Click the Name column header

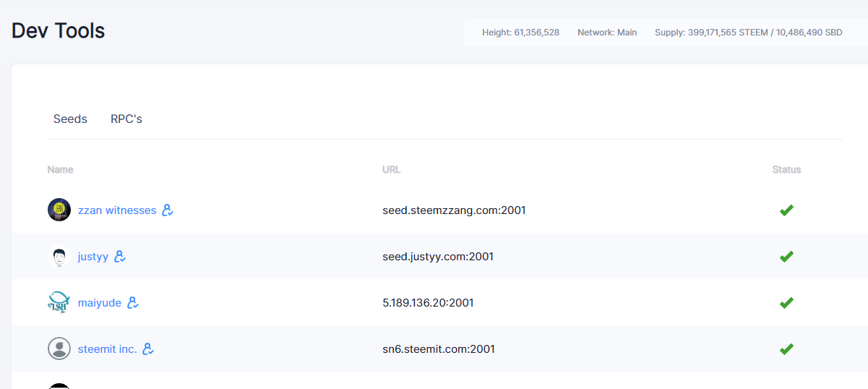point(61,170)
